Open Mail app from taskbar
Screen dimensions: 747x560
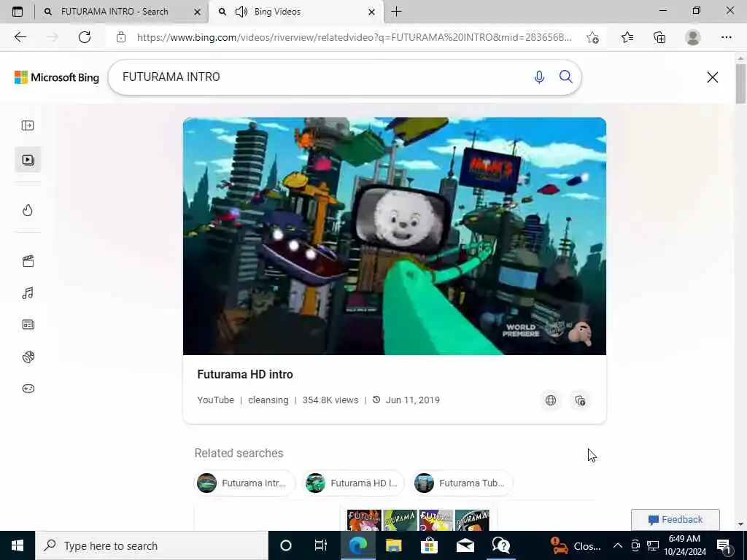pos(465,545)
